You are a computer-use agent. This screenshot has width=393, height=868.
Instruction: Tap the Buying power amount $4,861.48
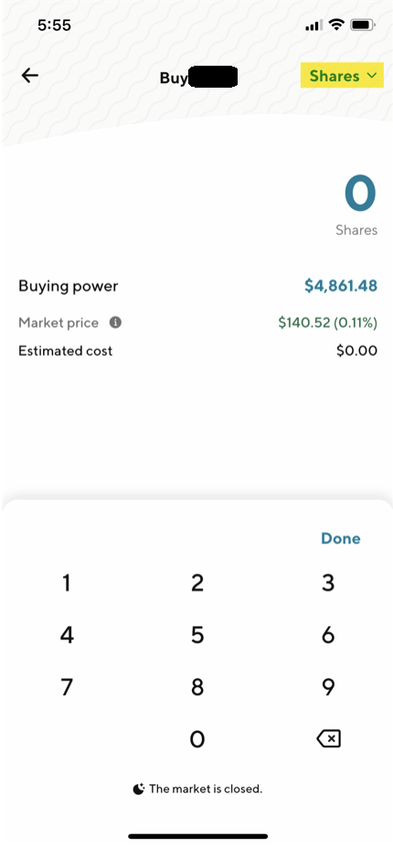pos(341,286)
